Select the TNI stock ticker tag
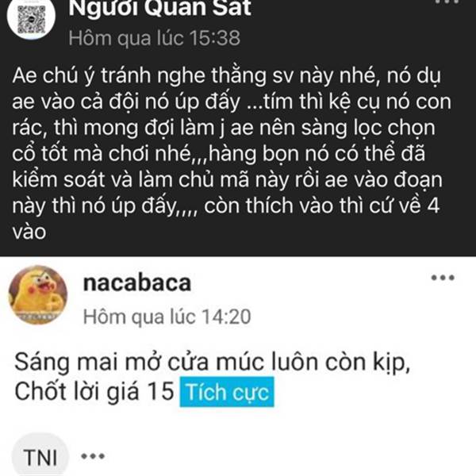The height and width of the screenshot is (476, 476). 40,456
